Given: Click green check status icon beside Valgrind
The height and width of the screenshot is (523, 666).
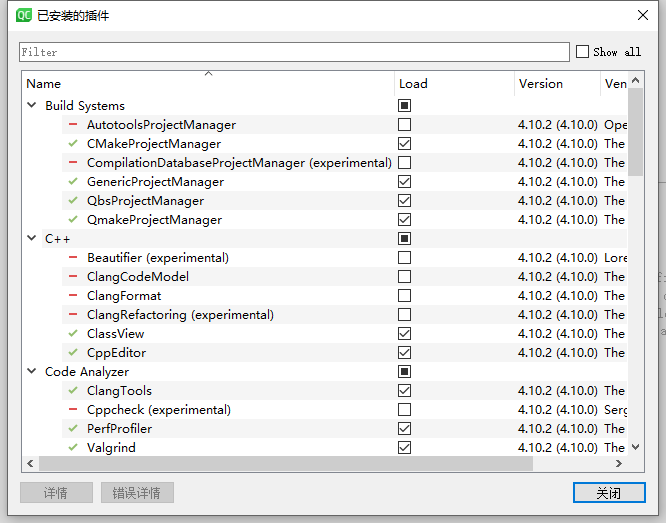Looking at the screenshot, I should [73, 447].
